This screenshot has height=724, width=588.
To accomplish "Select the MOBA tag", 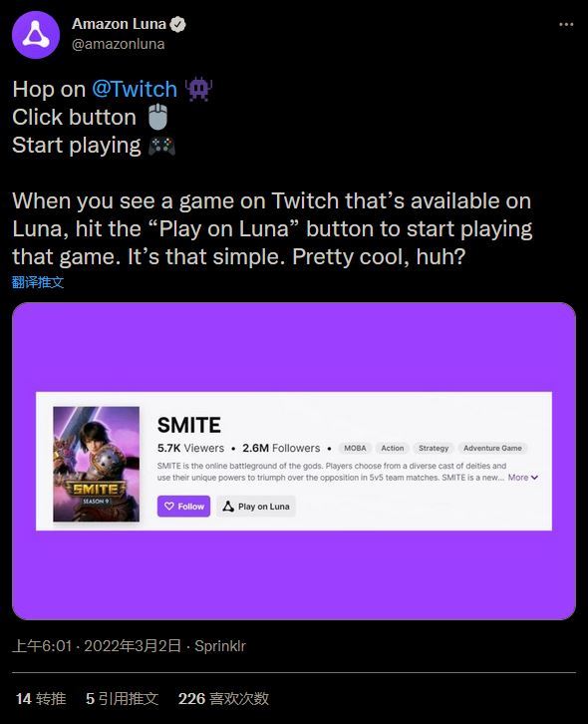I will (x=355, y=448).
